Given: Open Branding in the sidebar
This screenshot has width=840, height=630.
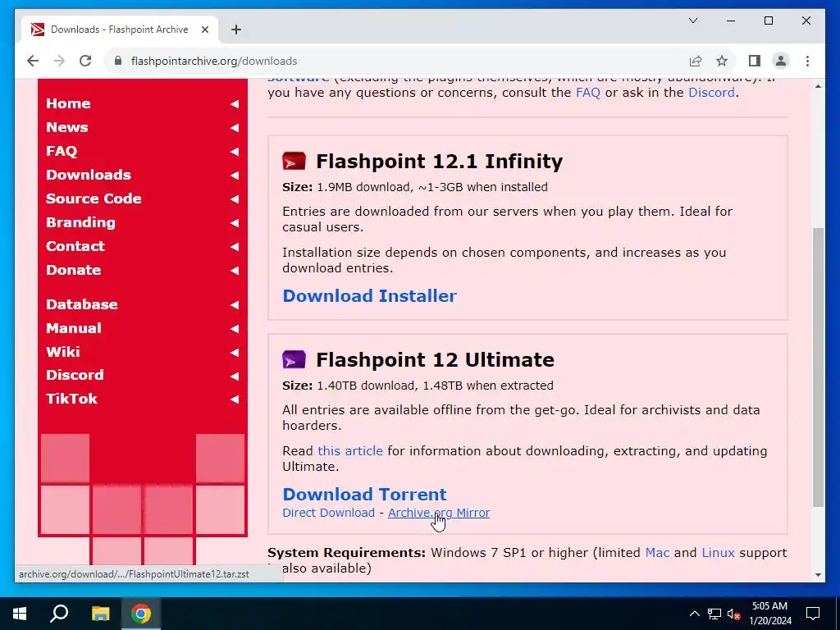Looking at the screenshot, I should (x=81, y=222).
